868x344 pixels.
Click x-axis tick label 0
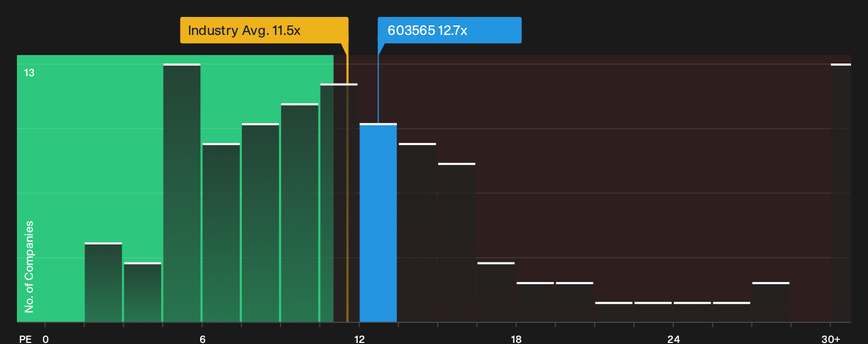click(x=46, y=339)
